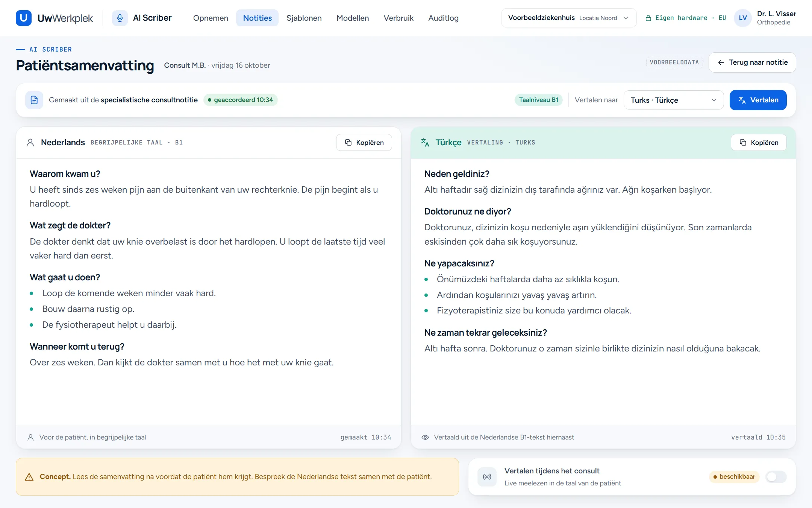Click the translate icon next to Türkçe heading
The width and height of the screenshot is (812, 508).
(x=425, y=143)
